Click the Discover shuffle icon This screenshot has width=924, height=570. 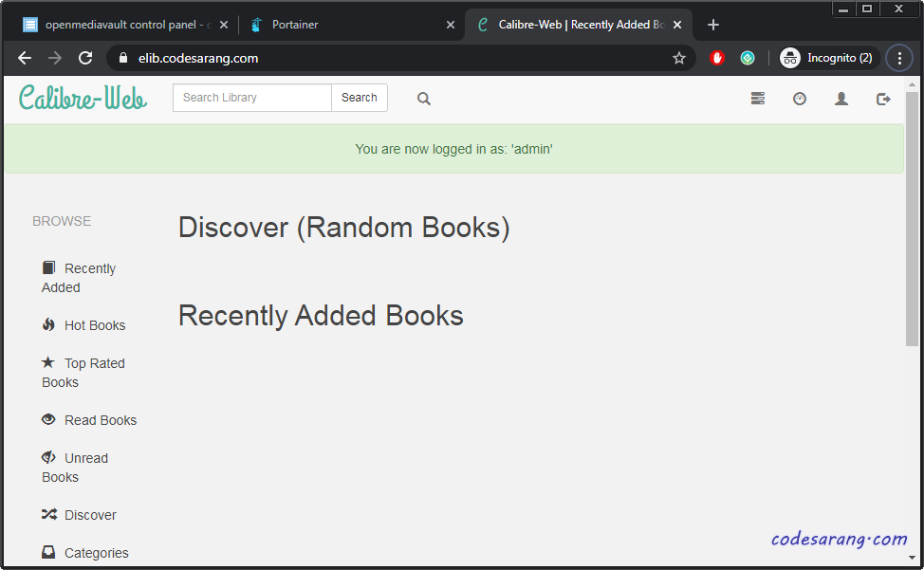49,514
